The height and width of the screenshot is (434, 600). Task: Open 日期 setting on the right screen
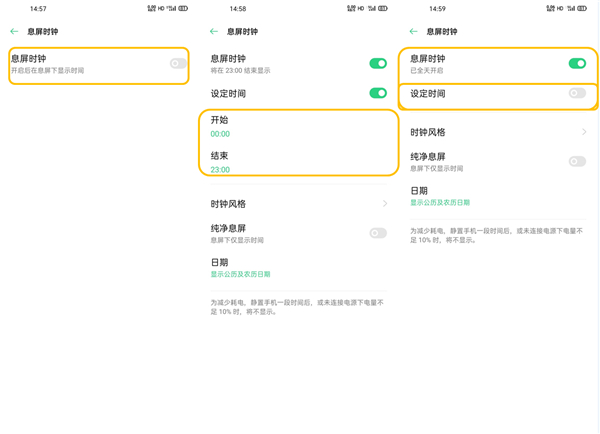pos(439,196)
